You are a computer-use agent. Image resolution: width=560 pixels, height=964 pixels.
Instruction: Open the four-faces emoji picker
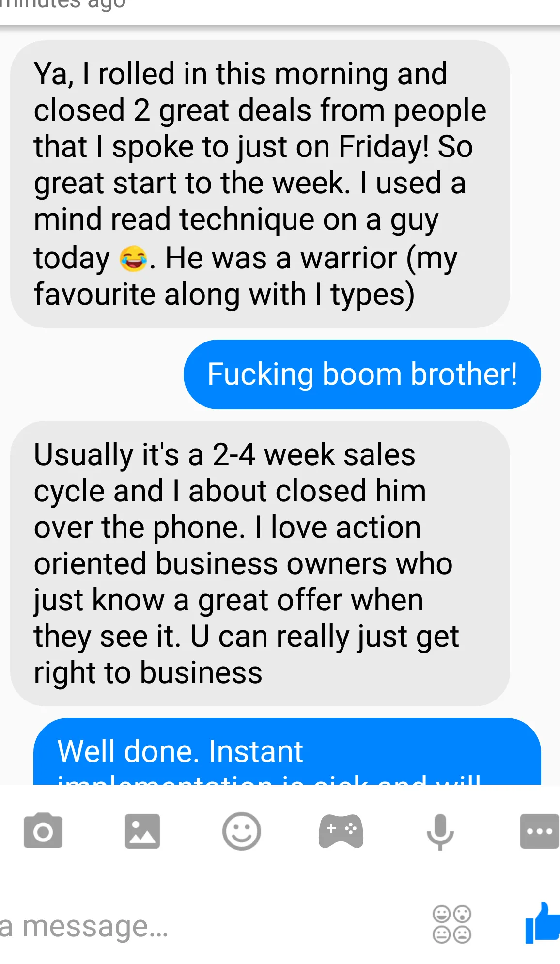(451, 924)
